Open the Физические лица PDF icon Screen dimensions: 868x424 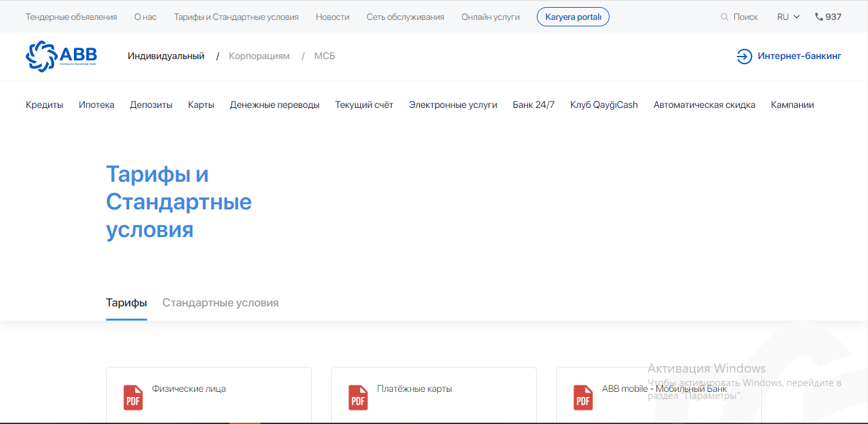pyautogui.click(x=133, y=398)
